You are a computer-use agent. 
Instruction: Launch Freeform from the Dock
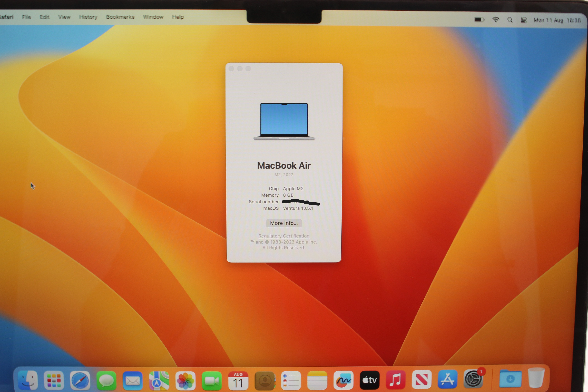[x=343, y=380]
